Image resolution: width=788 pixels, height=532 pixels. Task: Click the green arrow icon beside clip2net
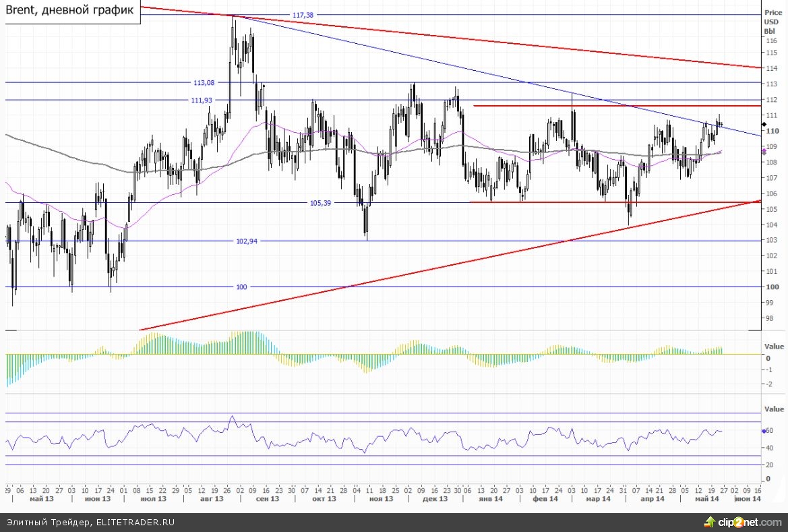[709, 521]
